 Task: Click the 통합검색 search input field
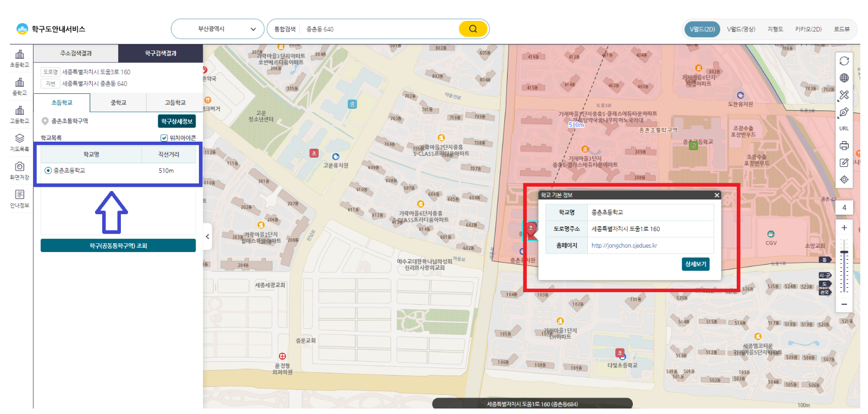point(379,29)
